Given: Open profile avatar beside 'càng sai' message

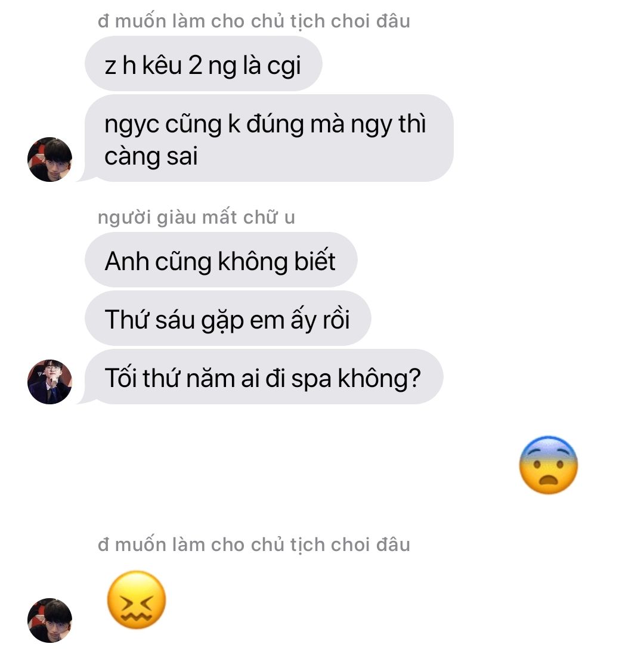Looking at the screenshot, I should [x=49, y=160].
